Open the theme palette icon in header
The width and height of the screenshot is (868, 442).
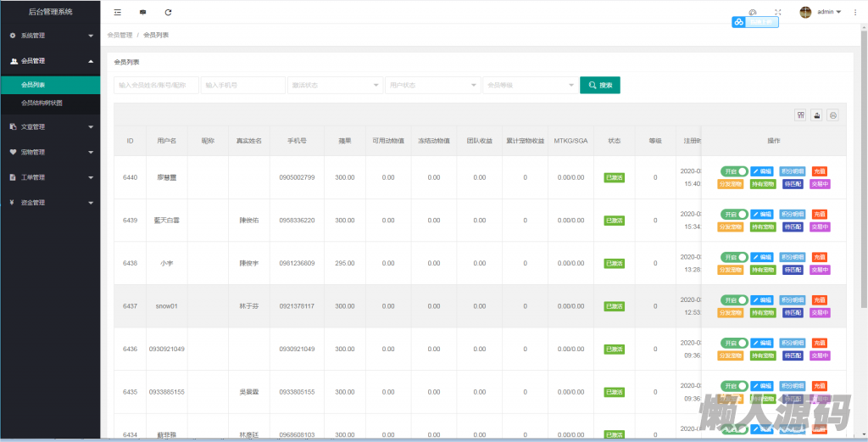coord(752,12)
